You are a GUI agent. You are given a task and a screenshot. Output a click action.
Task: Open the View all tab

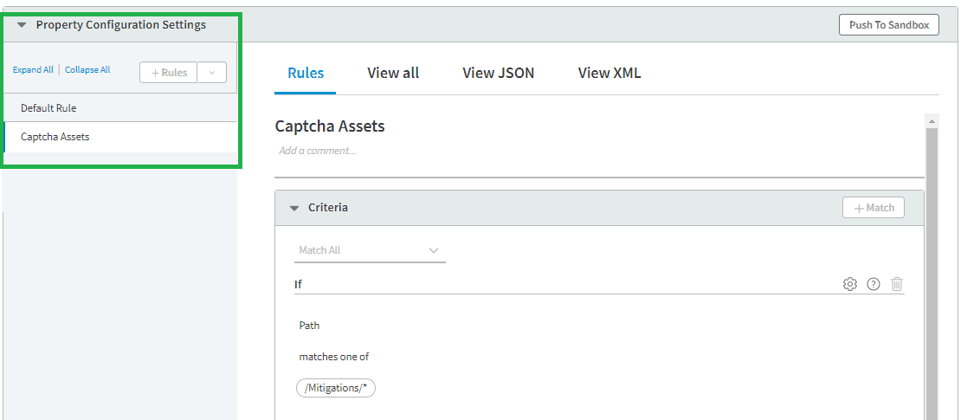coord(393,73)
